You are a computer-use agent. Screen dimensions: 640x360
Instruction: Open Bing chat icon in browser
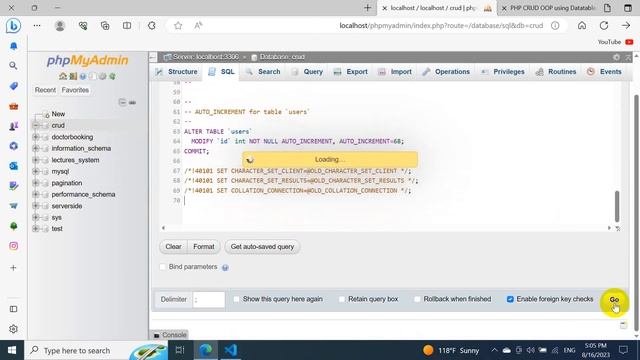point(13,26)
